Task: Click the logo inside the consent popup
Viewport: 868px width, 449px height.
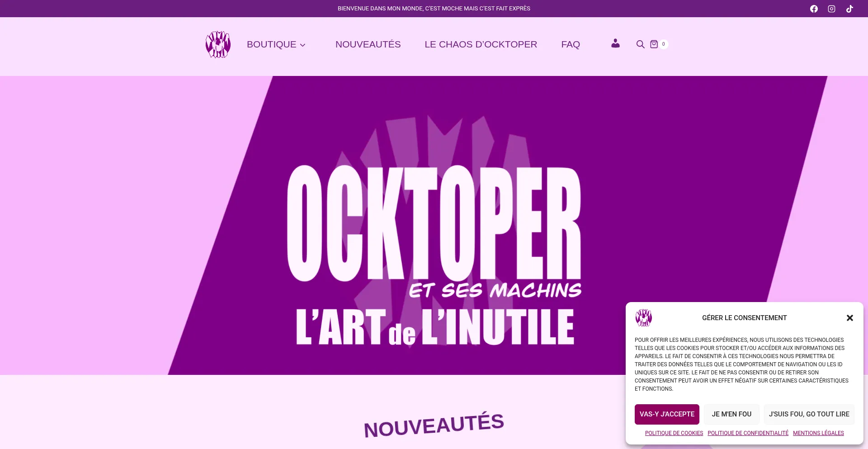Action: [643, 318]
